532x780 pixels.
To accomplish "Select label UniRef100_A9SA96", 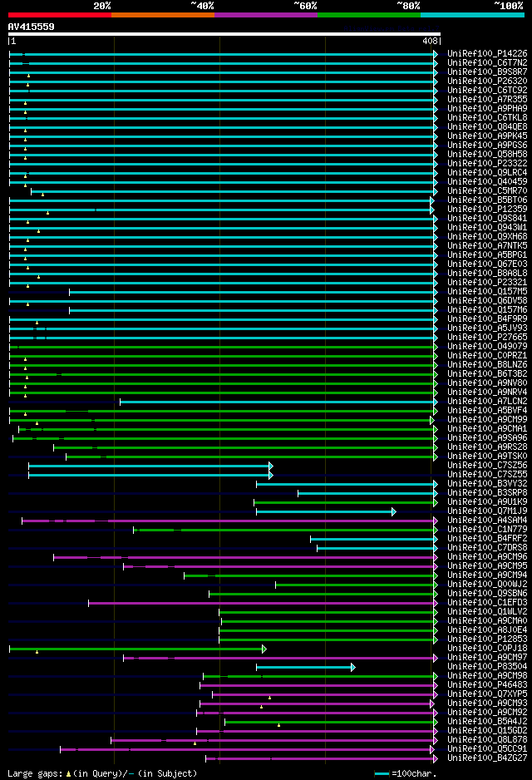I will tap(487, 437).
